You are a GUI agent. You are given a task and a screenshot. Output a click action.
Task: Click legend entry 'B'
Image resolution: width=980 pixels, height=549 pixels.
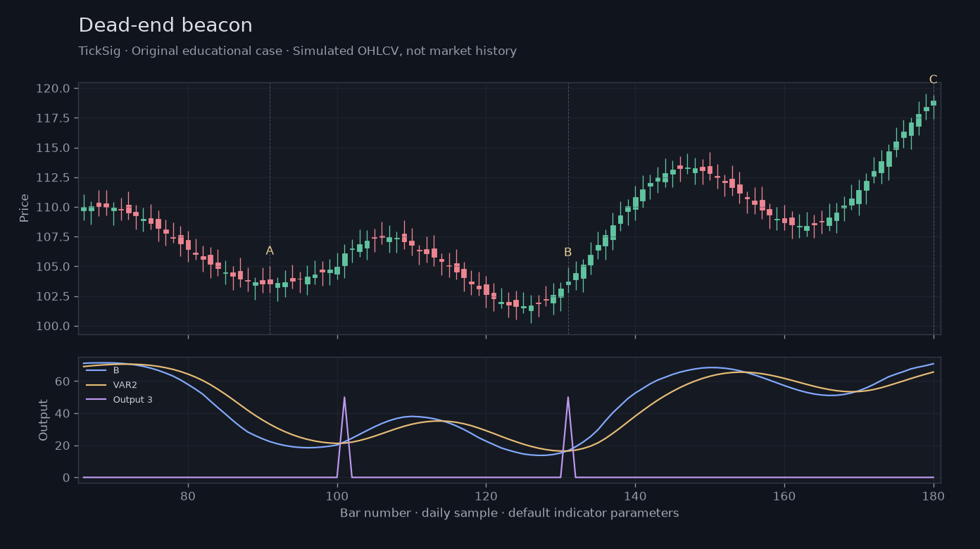(x=116, y=370)
